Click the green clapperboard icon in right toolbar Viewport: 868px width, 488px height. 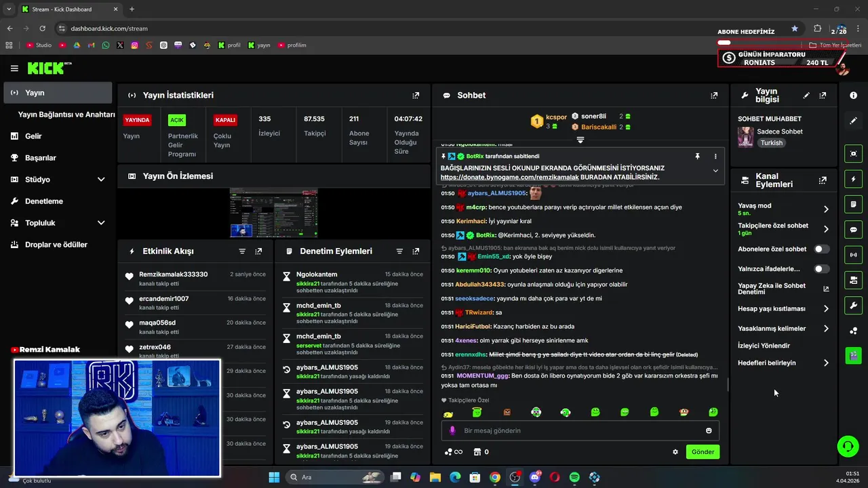[x=854, y=355]
